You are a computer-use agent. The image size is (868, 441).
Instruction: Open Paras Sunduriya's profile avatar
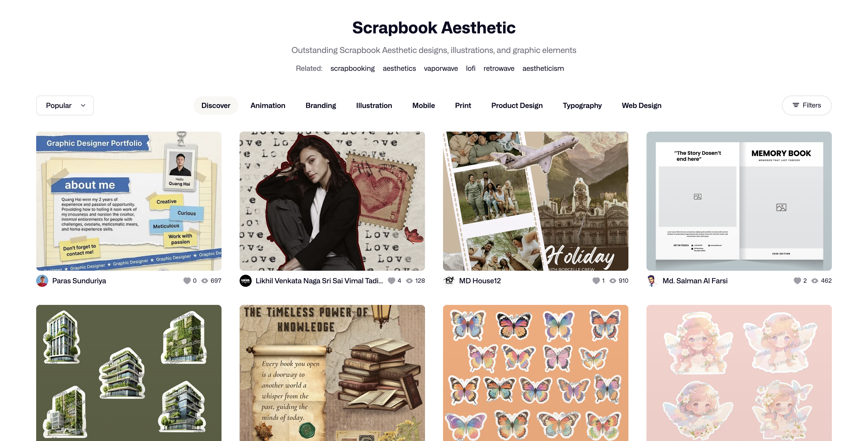42,281
